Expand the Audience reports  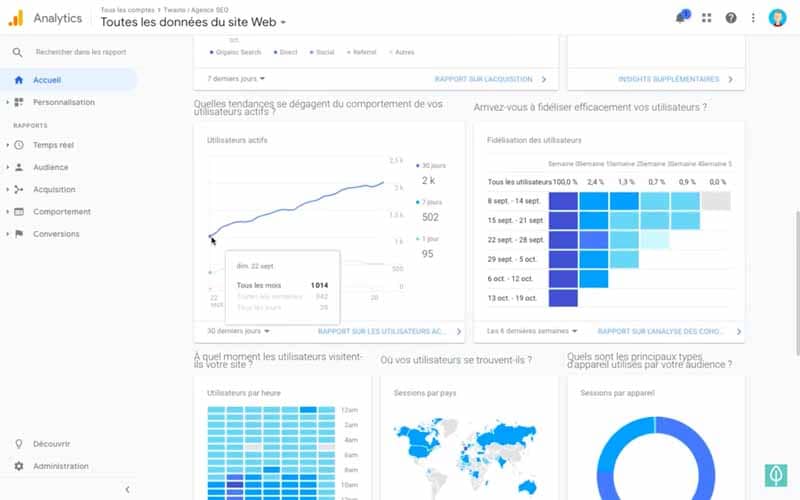point(7,167)
